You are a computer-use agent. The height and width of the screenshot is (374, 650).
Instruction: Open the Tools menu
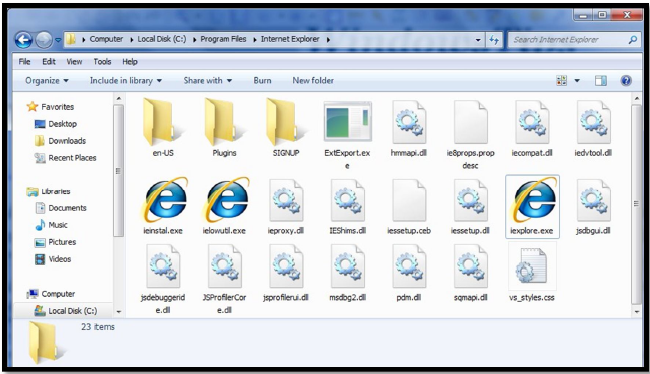pyautogui.click(x=102, y=61)
